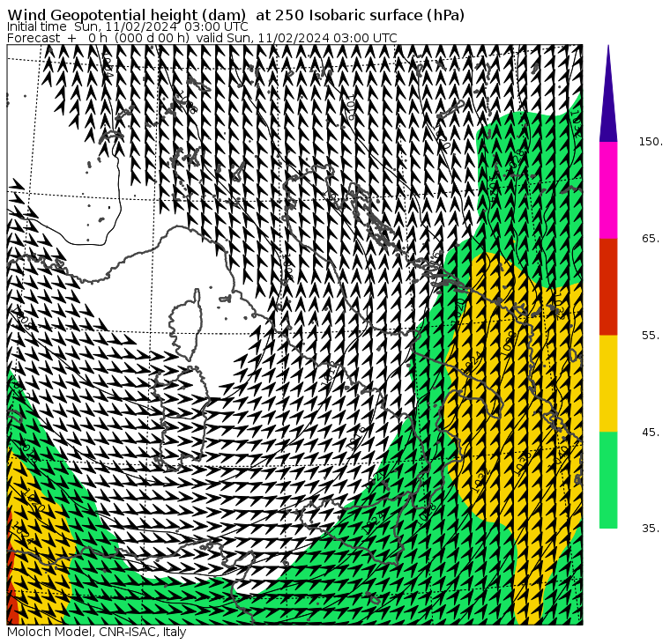670x644 pixels.
Task: Click the "Moloch Model, CNR-ISAC, Italy" credit
Action: point(97,632)
